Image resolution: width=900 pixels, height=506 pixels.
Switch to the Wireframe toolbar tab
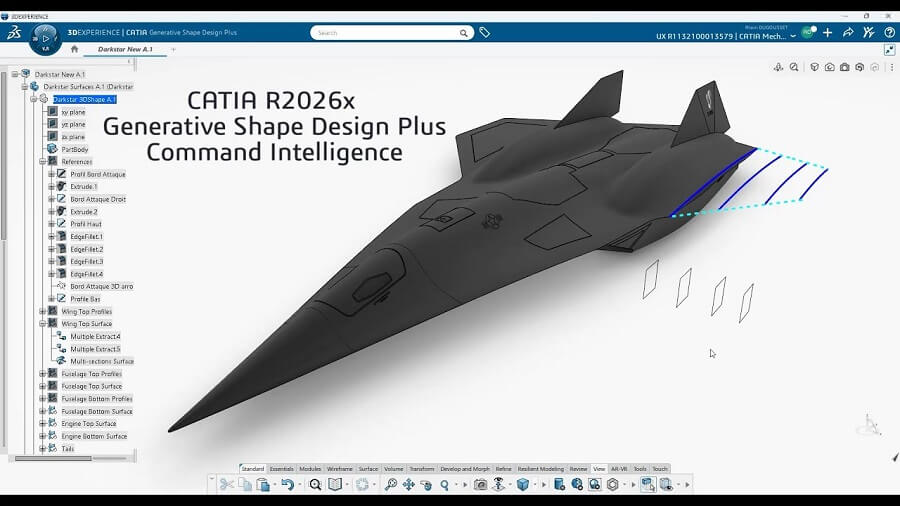[339, 469]
